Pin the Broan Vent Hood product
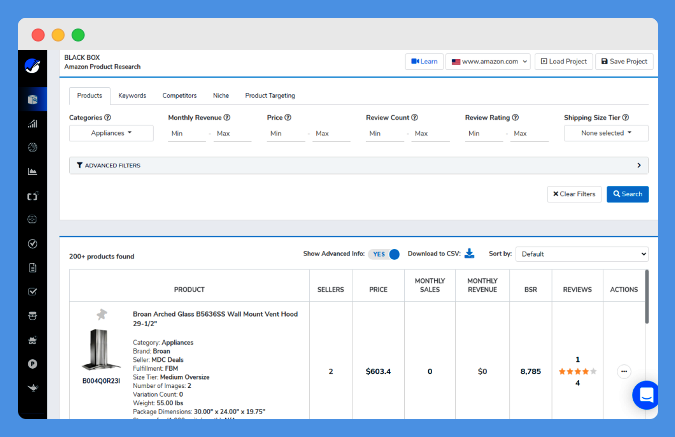The width and height of the screenshot is (675, 437). (102, 314)
